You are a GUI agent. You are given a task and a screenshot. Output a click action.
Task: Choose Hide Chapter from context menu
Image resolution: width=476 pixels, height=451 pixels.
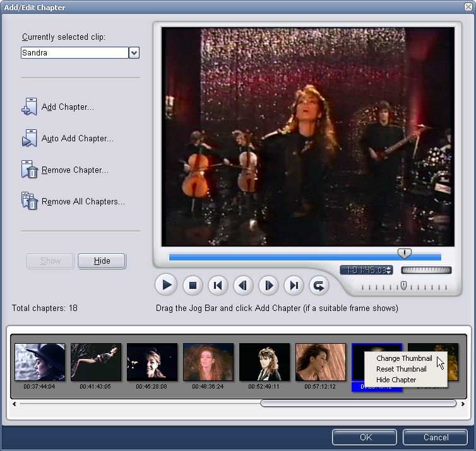coord(396,380)
